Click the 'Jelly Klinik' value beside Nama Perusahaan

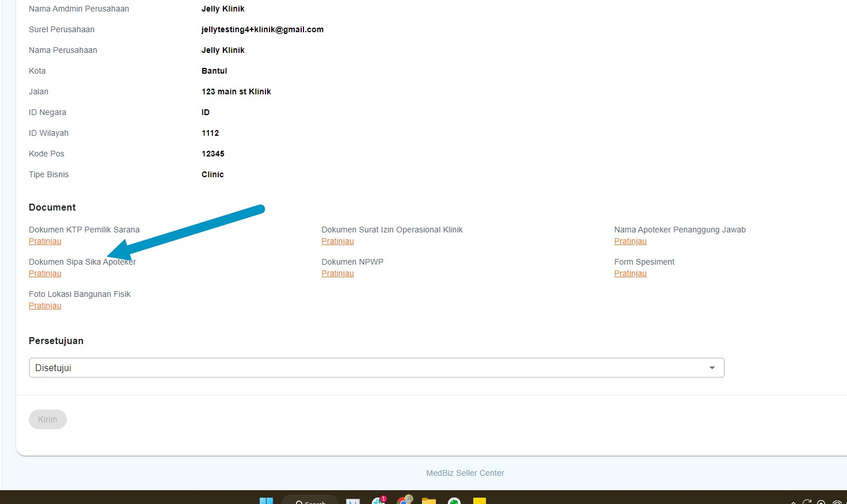223,50
